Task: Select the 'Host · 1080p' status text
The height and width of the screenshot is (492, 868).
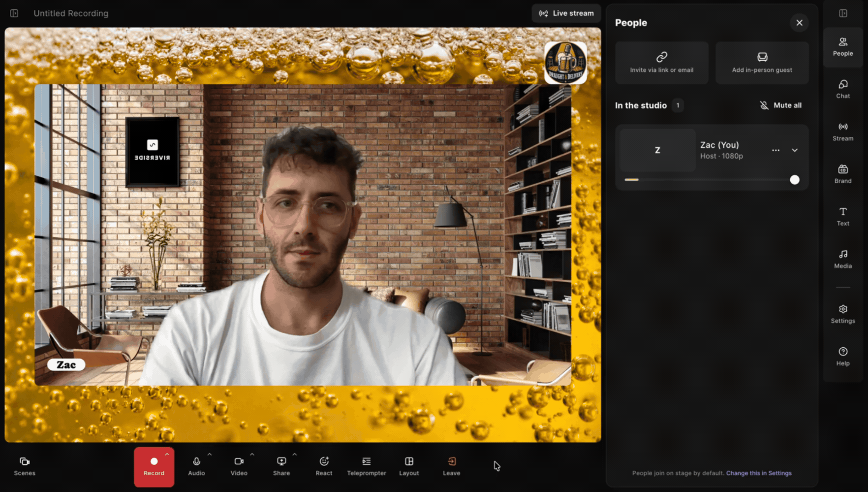Action: (x=721, y=156)
